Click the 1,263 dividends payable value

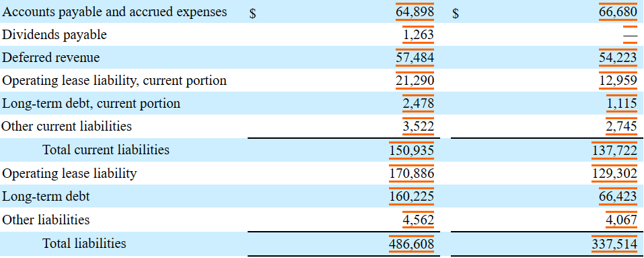point(418,35)
